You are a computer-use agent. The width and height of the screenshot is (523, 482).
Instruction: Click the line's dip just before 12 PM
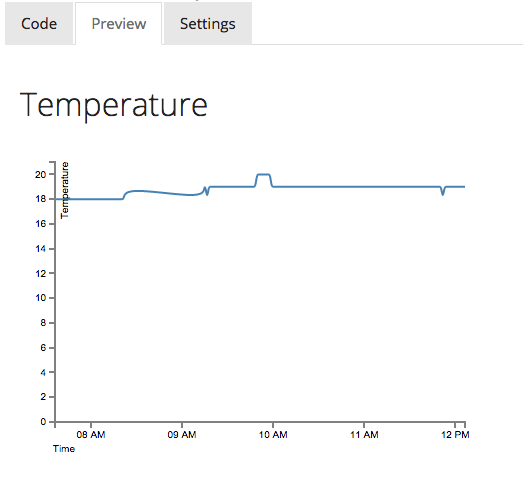point(443,191)
